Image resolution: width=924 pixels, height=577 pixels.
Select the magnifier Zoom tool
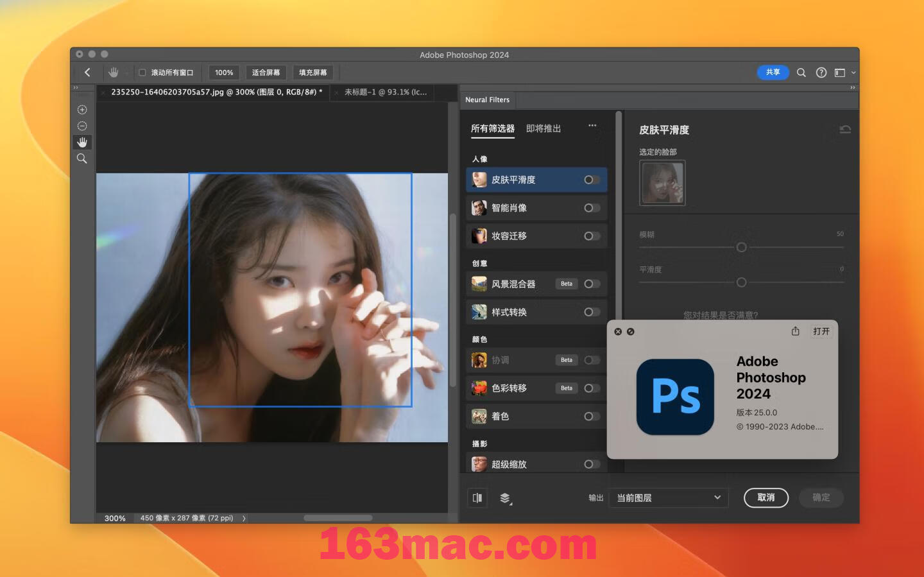click(x=82, y=159)
